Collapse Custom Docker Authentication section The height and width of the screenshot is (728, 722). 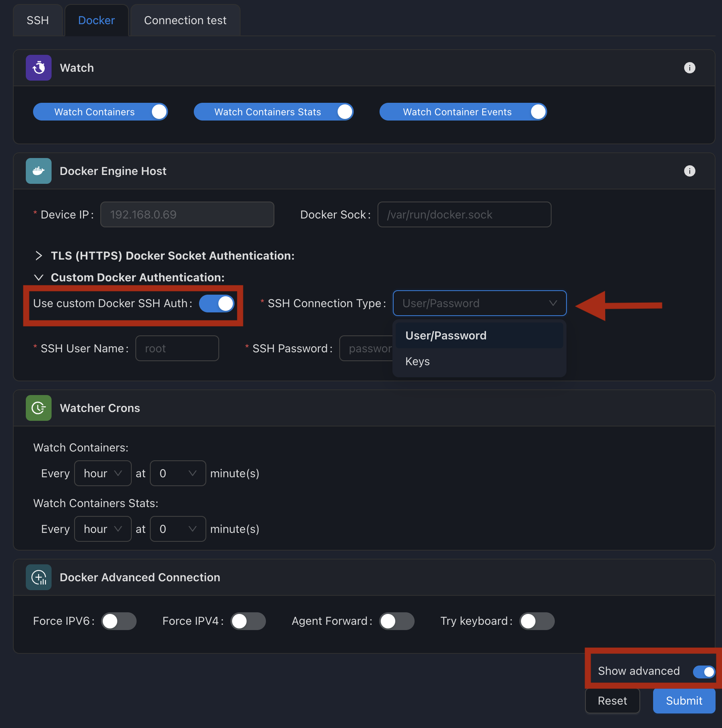click(x=129, y=277)
